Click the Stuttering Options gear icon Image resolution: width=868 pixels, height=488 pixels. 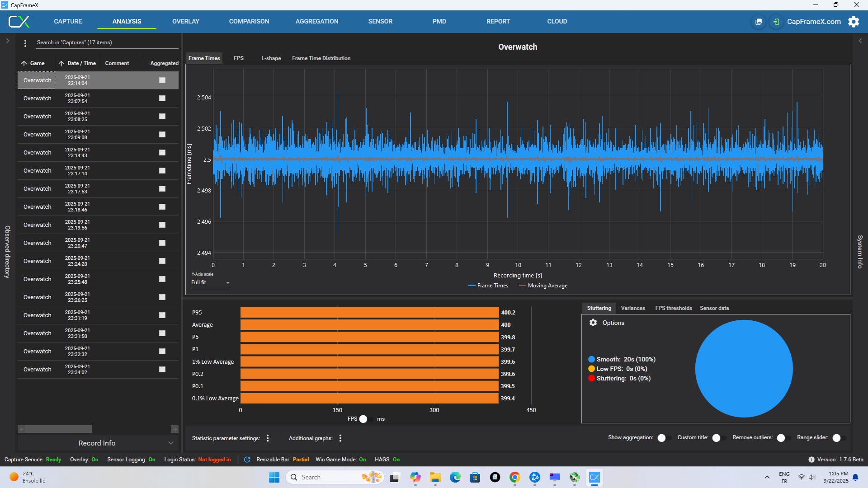[x=593, y=323]
